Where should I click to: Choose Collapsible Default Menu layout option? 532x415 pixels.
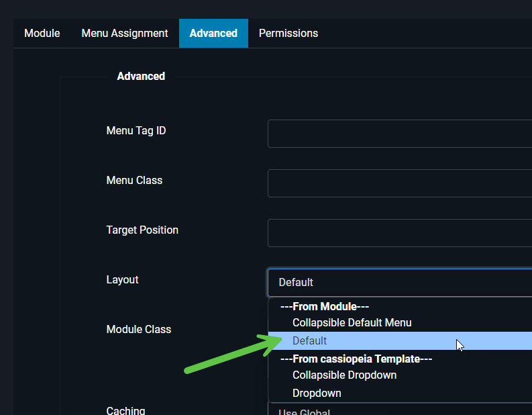click(352, 323)
